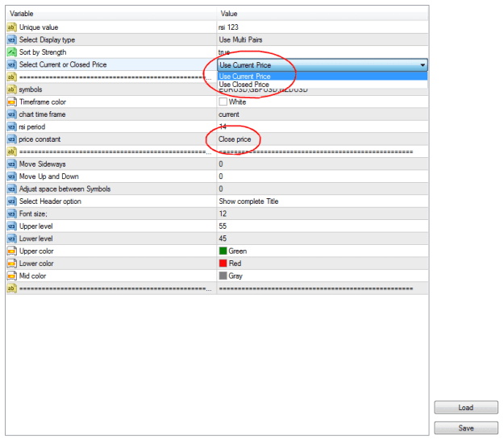
Task: Click the icon beside Upper level
Action: (x=11, y=226)
